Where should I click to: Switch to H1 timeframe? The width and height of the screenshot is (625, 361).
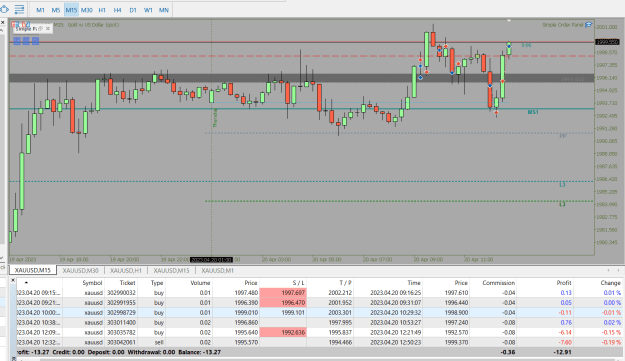[102, 10]
